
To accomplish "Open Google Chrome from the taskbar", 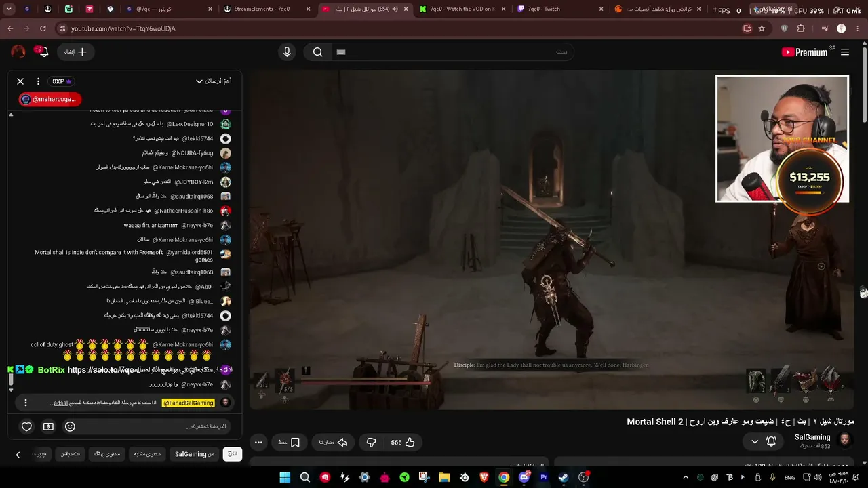I will [504, 477].
